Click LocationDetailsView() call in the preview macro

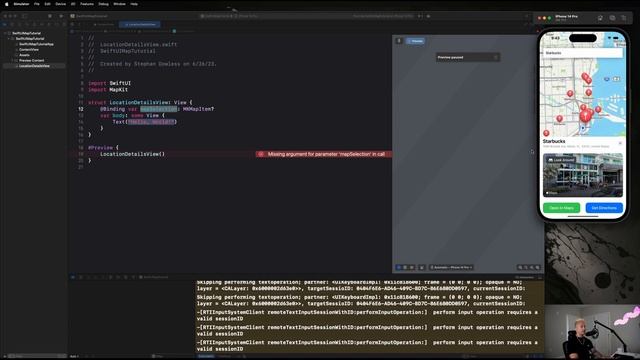(x=132, y=154)
